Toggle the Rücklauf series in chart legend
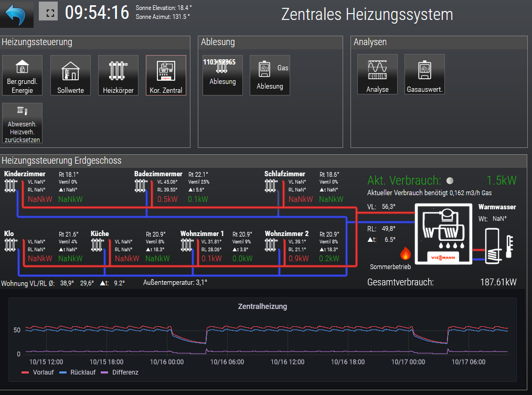 [x=77, y=372]
